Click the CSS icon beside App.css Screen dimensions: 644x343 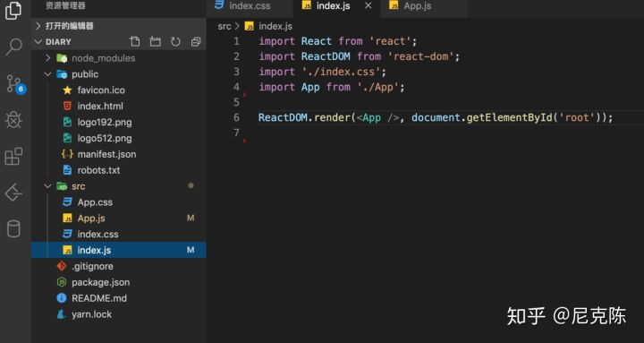[67, 202]
